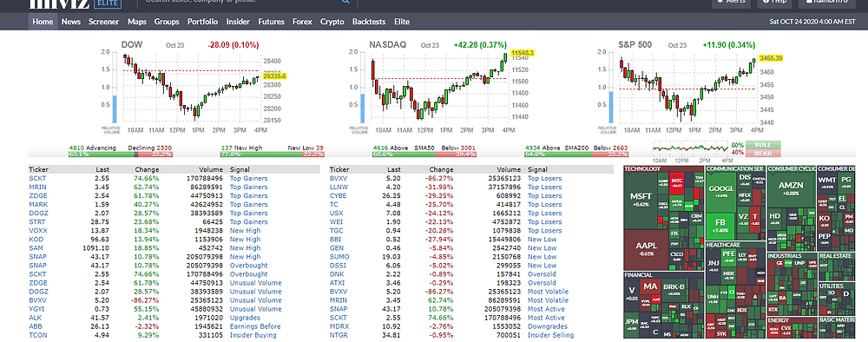
Task: Select the DIS heatmap tile
Action: [745, 181]
